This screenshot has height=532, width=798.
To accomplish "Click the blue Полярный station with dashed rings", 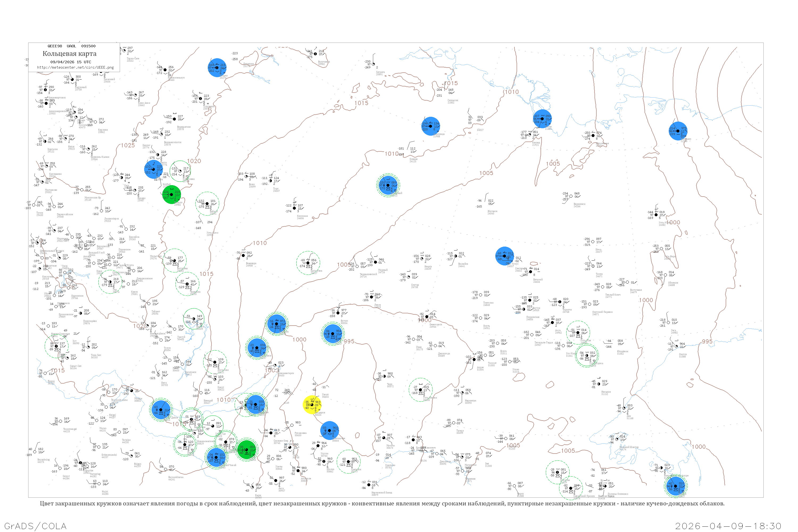I will 388,185.
